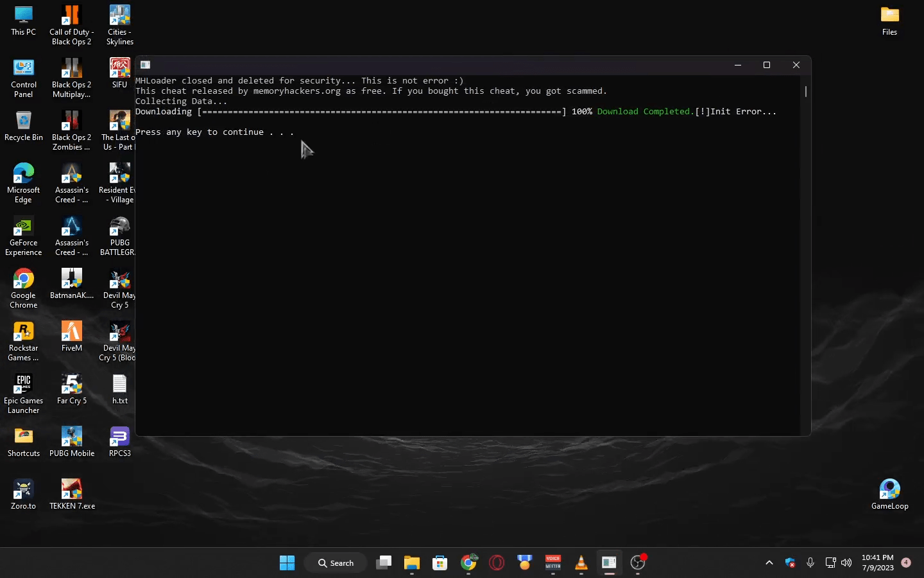Launch Call of Duty - Black Ops 2 shortcut

click(72, 26)
